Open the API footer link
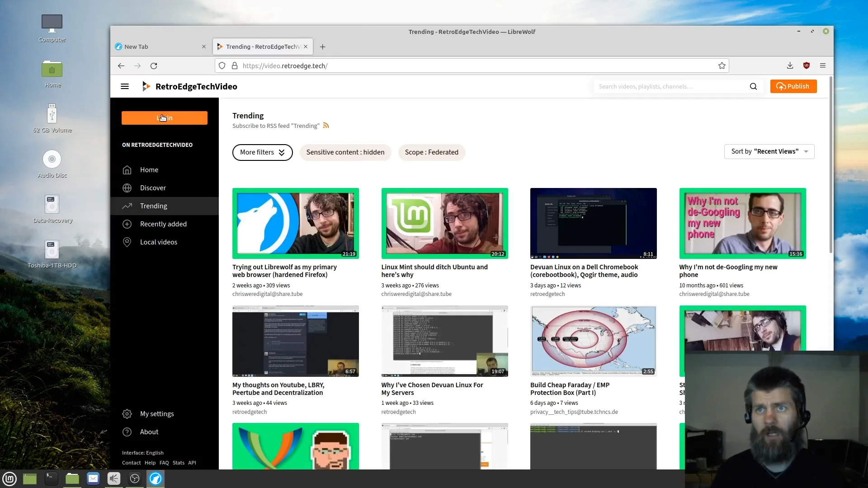 pos(192,463)
